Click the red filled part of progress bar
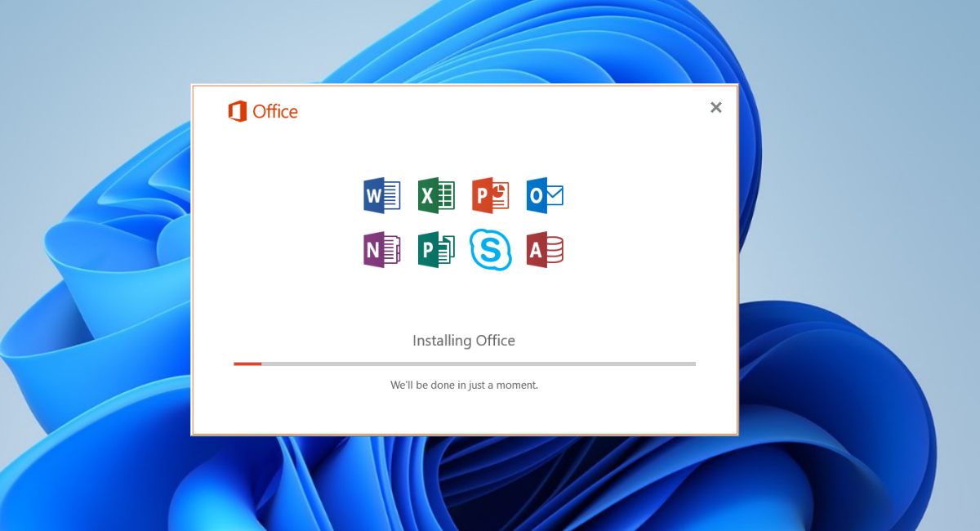 [x=247, y=364]
